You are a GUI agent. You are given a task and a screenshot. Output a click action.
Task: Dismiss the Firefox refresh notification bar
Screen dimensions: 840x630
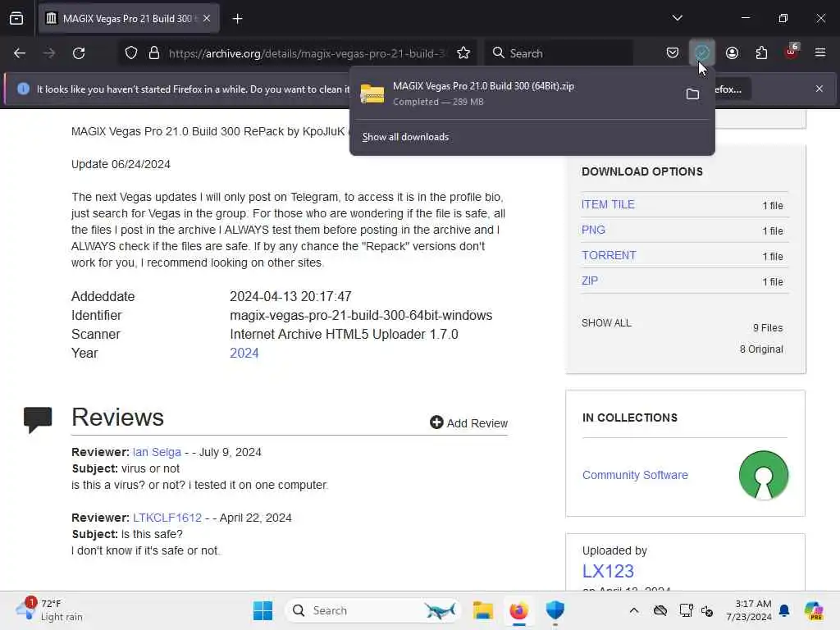pos(819,89)
